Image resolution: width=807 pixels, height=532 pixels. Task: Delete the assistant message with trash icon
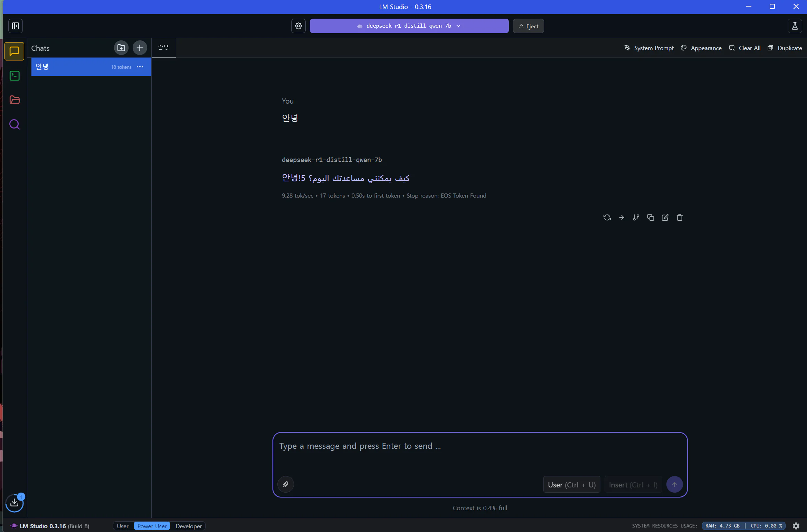(680, 217)
